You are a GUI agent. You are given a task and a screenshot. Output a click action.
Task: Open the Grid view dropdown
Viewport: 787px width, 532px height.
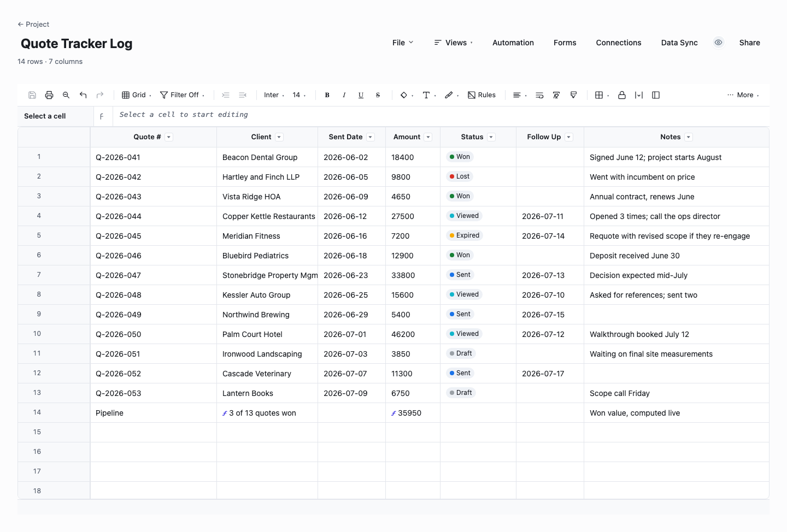[137, 95]
